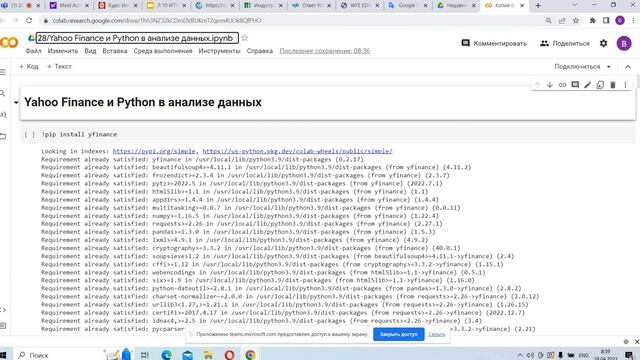Open the Файл menu
The image size is (640, 360).
(33, 51)
